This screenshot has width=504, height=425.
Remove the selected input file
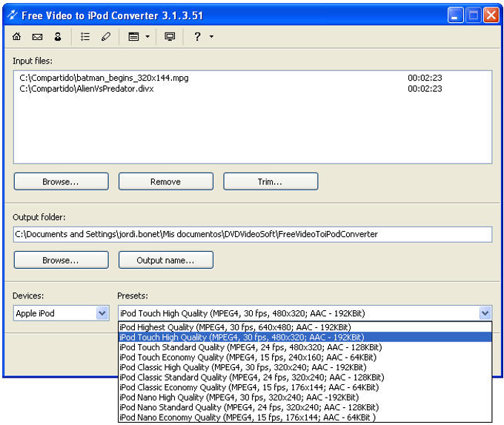(x=166, y=181)
